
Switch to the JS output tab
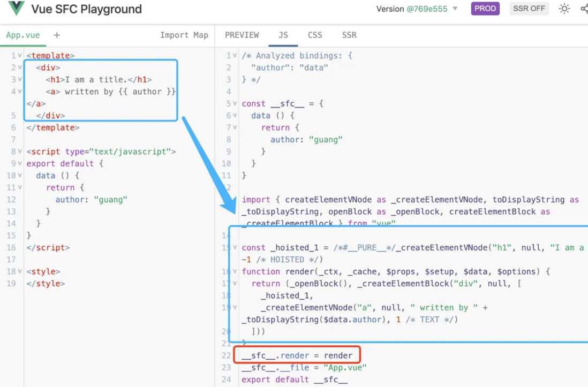pyautogui.click(x=283, y=35)
